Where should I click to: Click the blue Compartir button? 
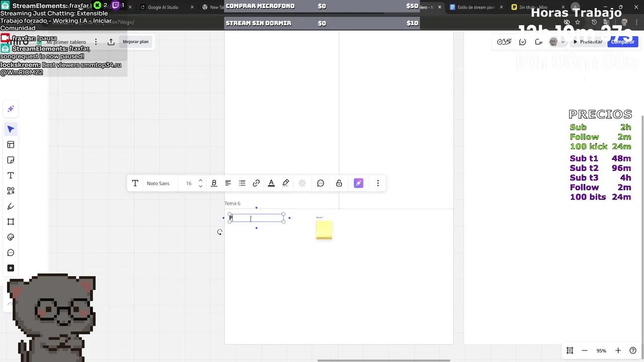(623, 42)
